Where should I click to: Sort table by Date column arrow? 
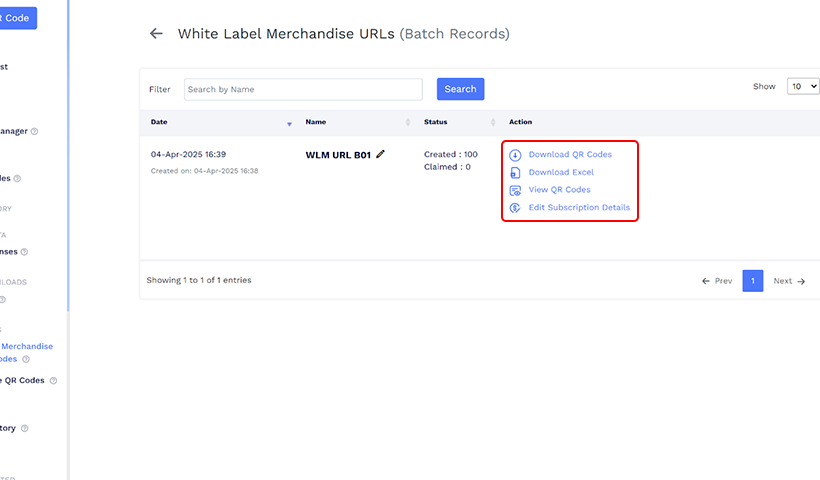pyautogui.click(x=289, y=123)
